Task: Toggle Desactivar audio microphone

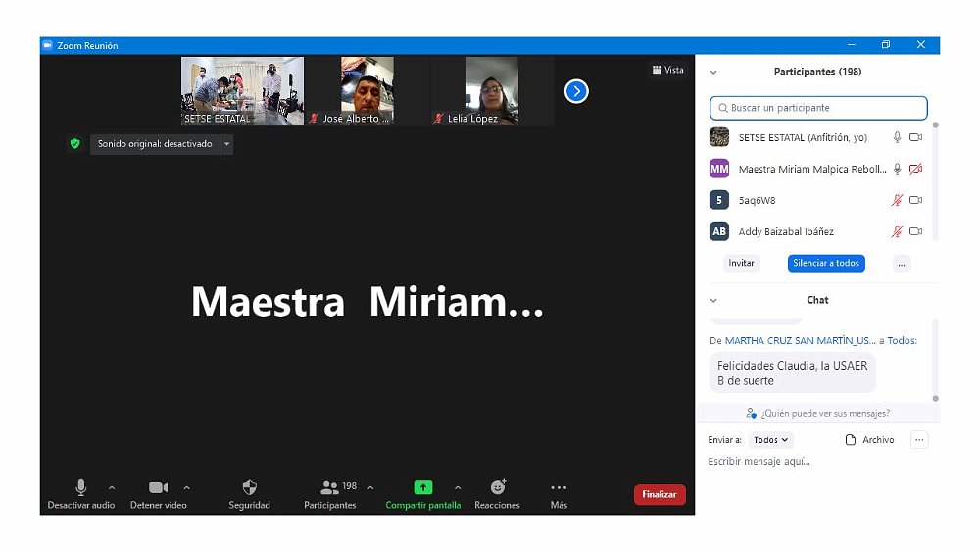Action: (81, 487)
